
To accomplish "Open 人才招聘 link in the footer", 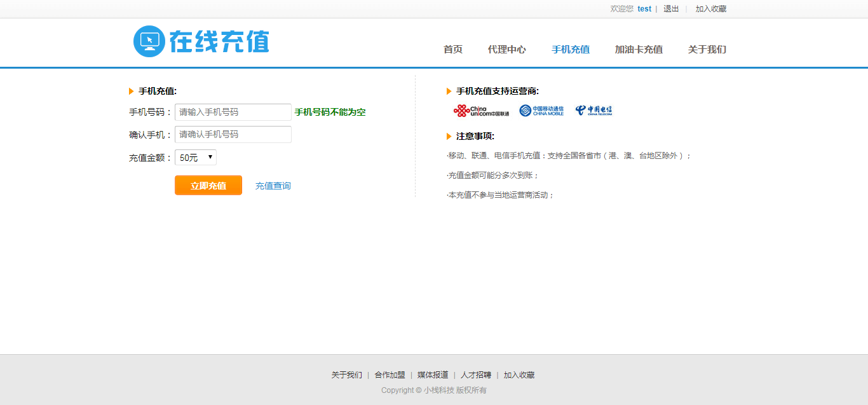I will click(x=476, y=375).
